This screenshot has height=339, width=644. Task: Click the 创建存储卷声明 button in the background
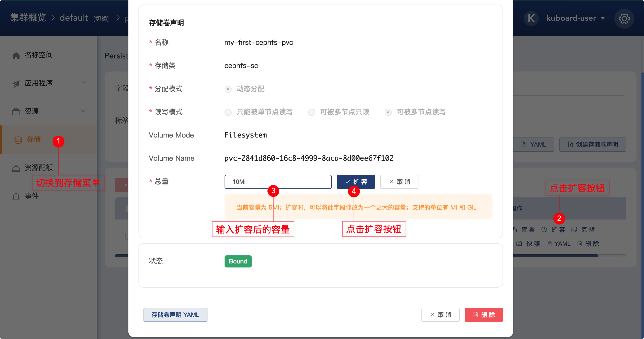click(x=593, y=144)
